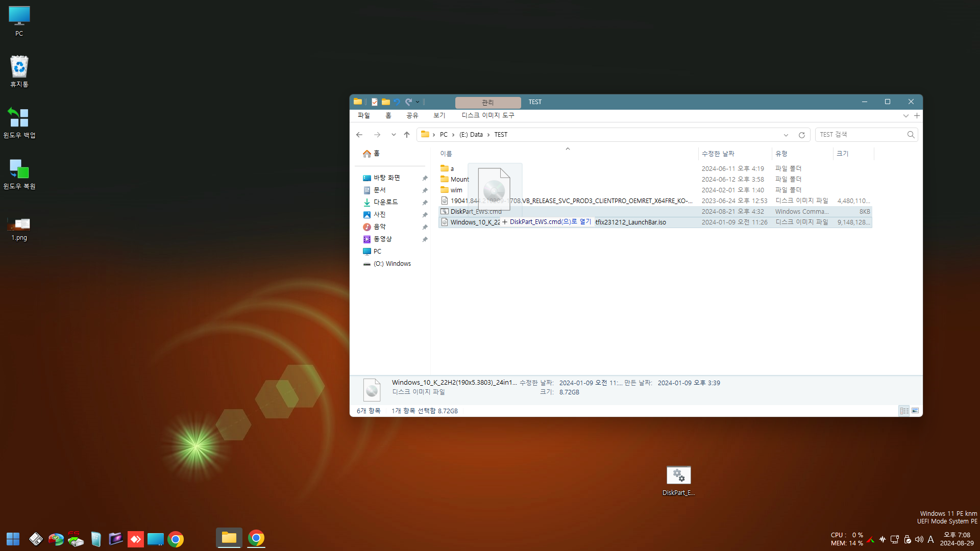Select the 윈도우 복원 desktop icon
This screenshot has width=980, height=551.
coord(19,174)
